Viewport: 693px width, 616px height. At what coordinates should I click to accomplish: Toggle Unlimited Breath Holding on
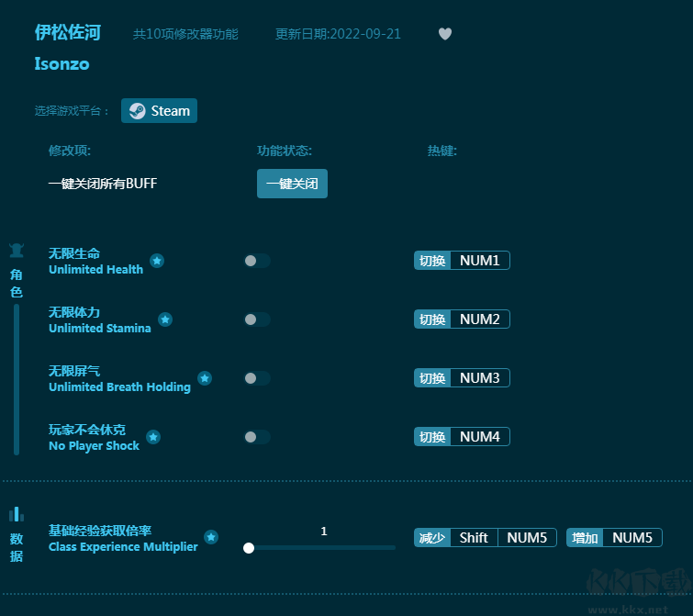[257, 378]
